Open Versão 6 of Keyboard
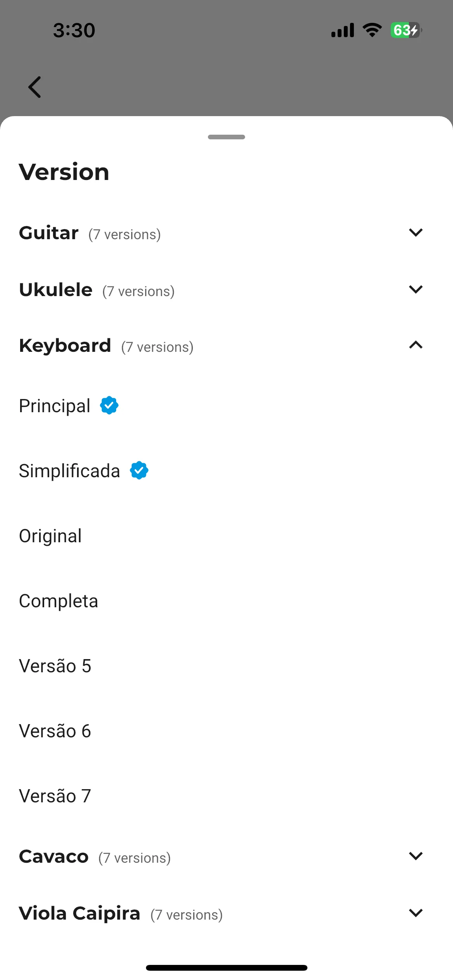 pyautogui.click(x=226, y=731)
